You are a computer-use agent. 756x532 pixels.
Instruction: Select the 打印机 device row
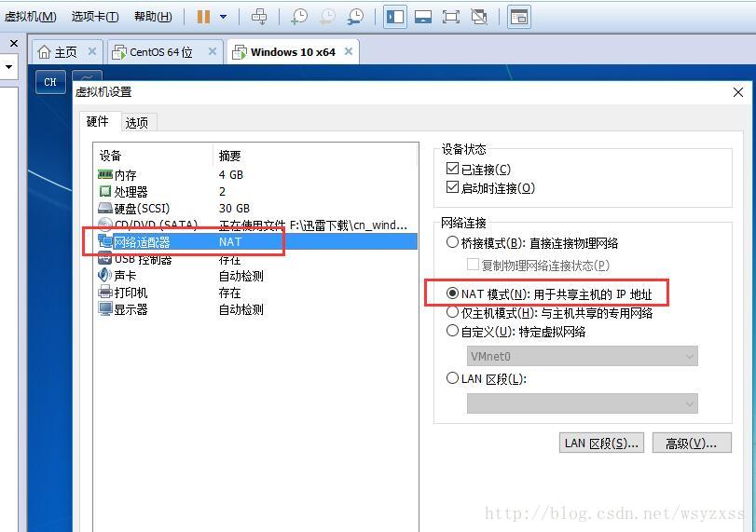[255, 293]
